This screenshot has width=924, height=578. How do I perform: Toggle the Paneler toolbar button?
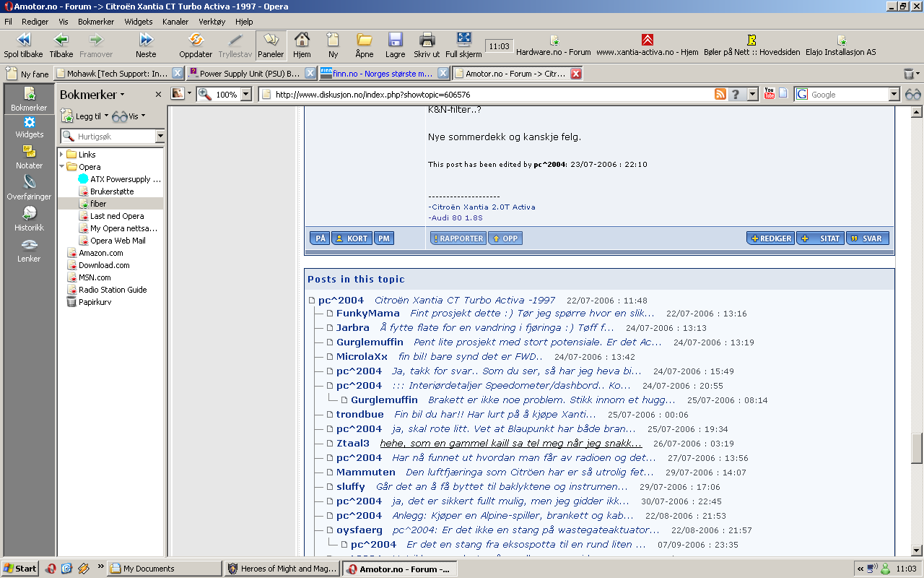point(271,45)
